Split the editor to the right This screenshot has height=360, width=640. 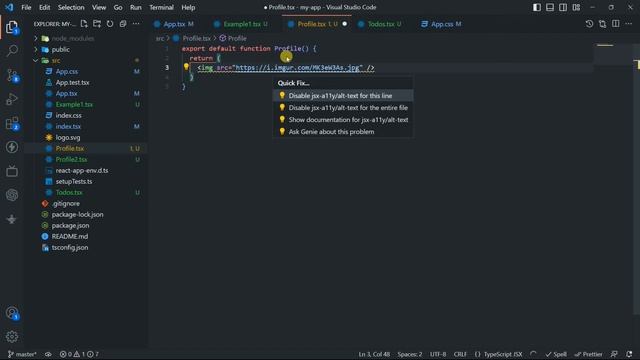pos(616,24)
